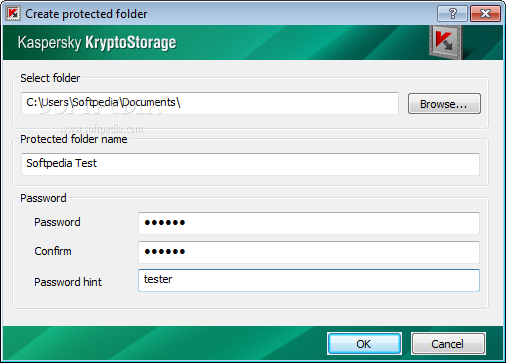Focus the Select folder path field
This screenshot has height=363, width=506.
(x=210, y=103)
